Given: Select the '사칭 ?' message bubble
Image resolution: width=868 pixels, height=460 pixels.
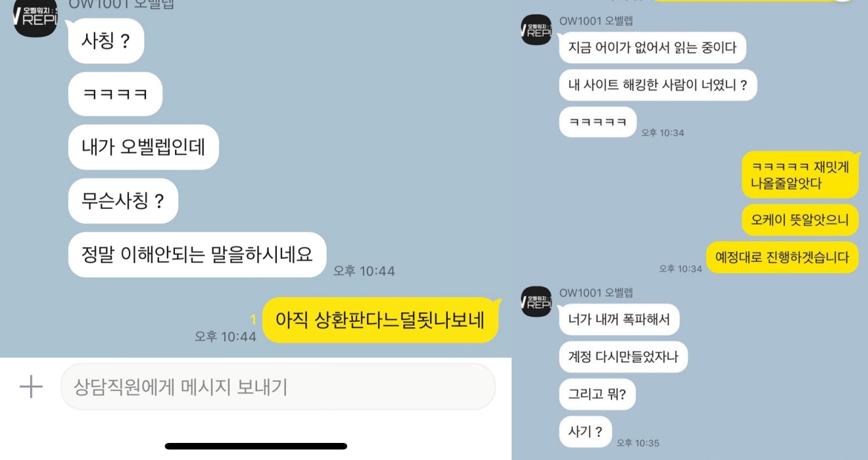Looking at the screenshot, I should click(106, 41).
